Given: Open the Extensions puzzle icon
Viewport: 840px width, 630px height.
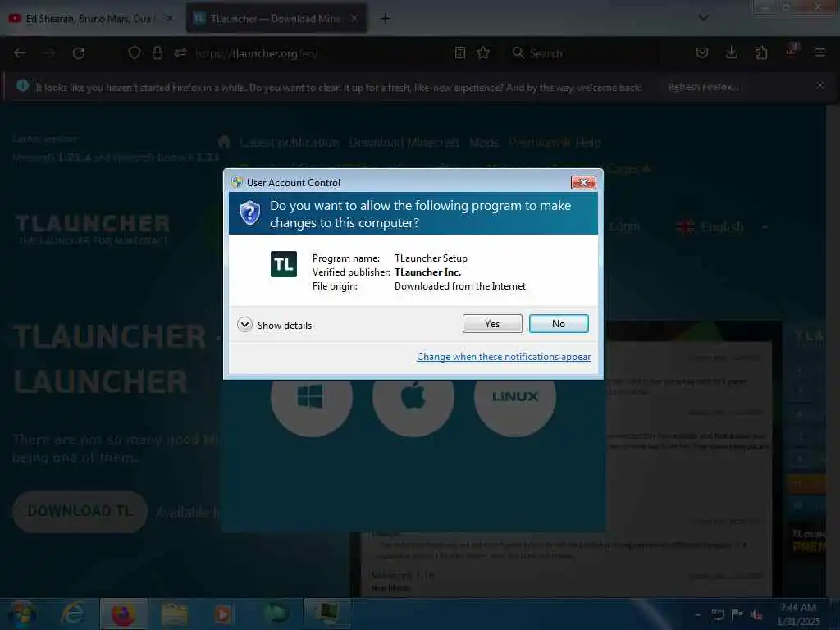Looking at the screenshot, I should (x=761, y=52).
